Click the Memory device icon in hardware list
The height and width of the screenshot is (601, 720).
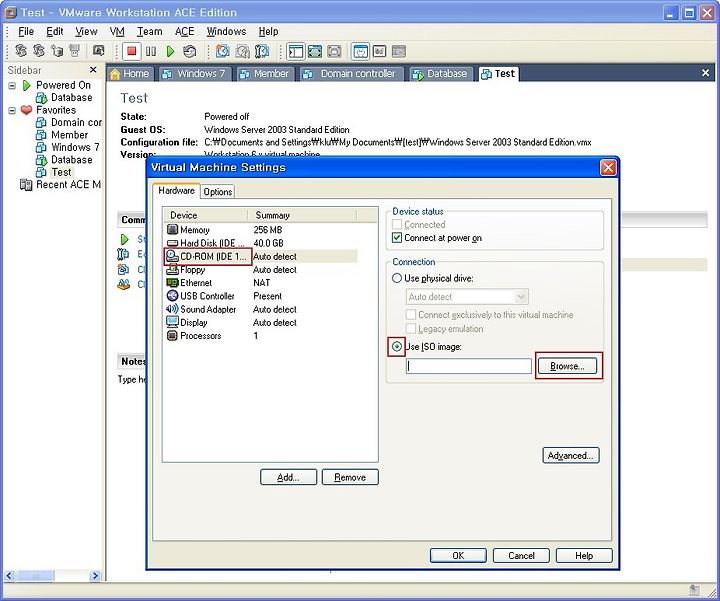pos(173,229)
